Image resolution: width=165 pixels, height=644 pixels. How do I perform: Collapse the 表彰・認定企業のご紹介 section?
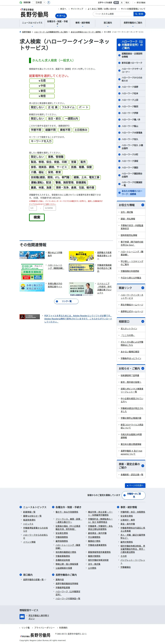click(143, 466)
